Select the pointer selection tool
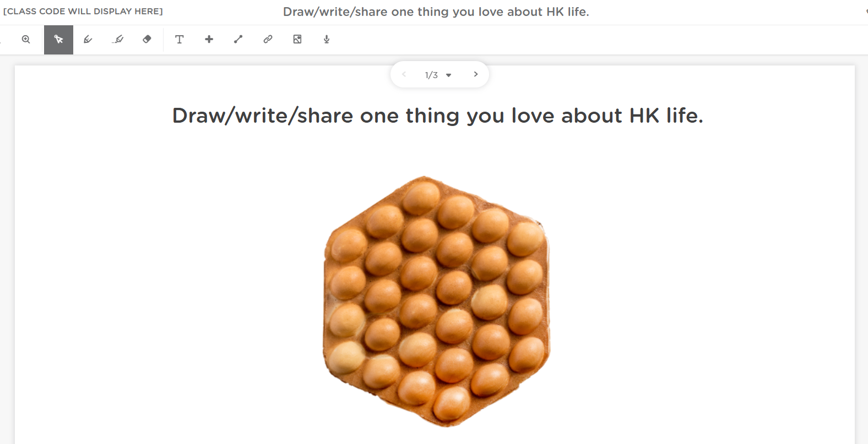The height and width of the screenshot is (444, 868). (x=58, y=40)
